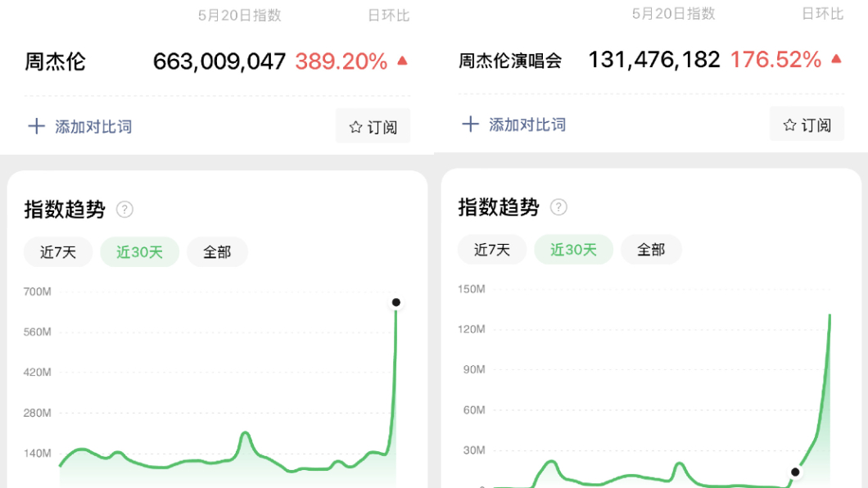The width and height of the screenshot is (868, 488).
Task: Subscribe to 周杰伦演唱会 with 订阅 button
Action: pyautogui.click(x=807, y=124)
